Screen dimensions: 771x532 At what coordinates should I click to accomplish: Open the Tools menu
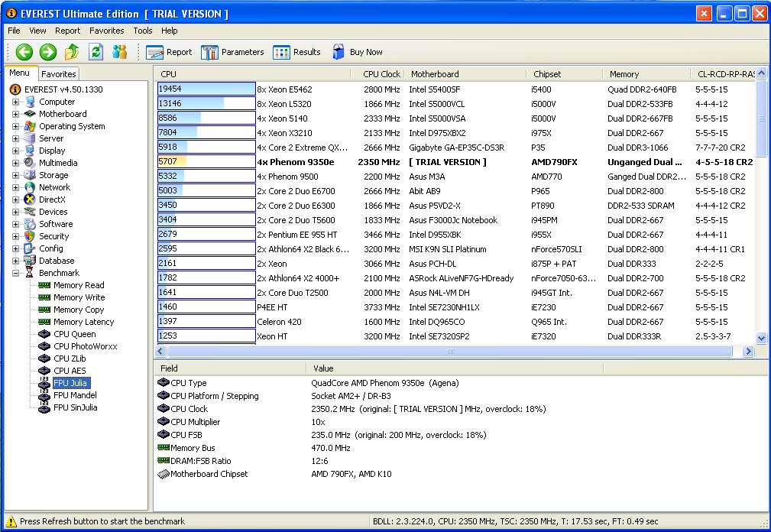pyautogui.click(x=143, y=31)
